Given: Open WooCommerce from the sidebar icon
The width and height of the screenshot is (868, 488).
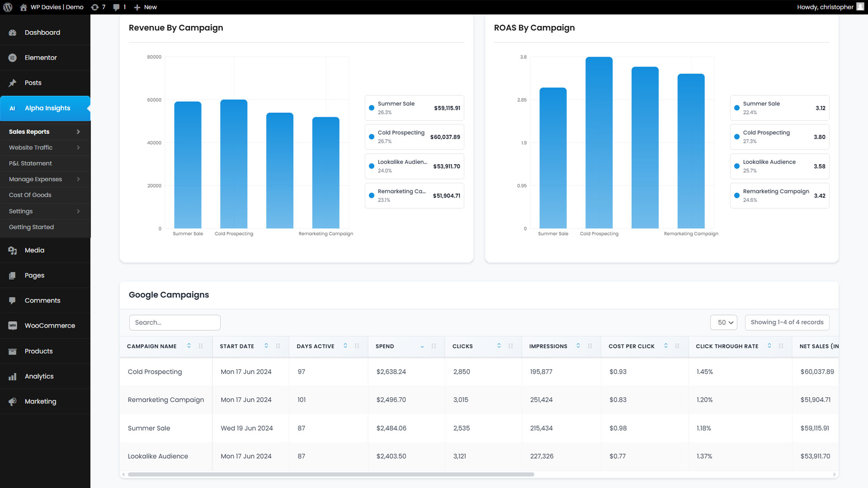Looking at the screenshot, I should click(12, 326).
